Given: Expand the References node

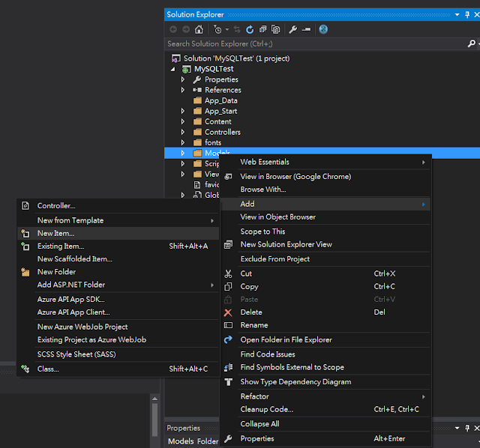Looking at the screenshot, I should (x=183, y=90).
